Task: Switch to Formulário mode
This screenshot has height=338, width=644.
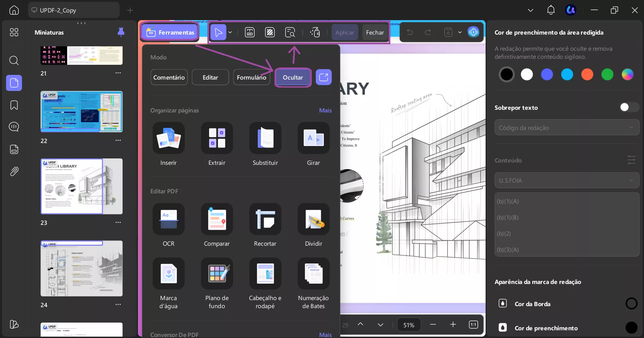Action: [252, 77]
